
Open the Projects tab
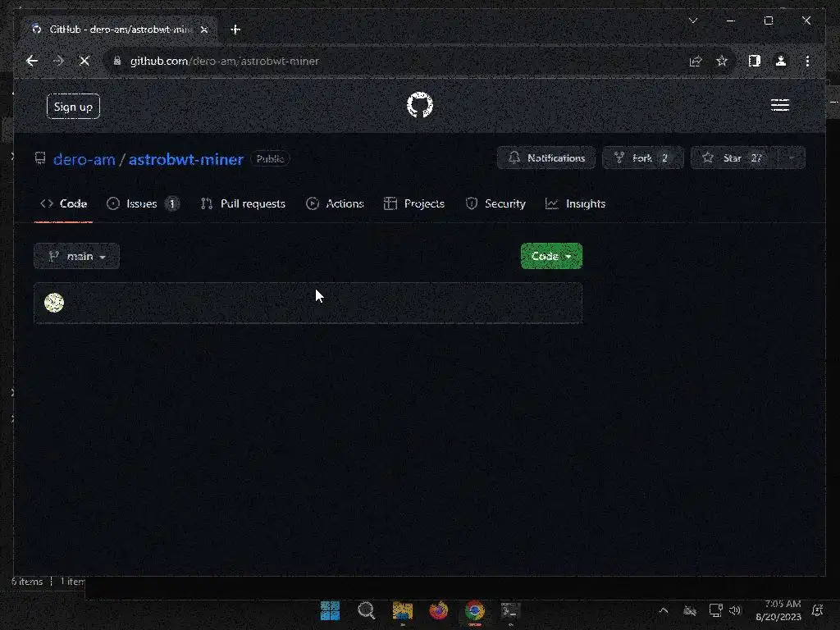point(414,203)
